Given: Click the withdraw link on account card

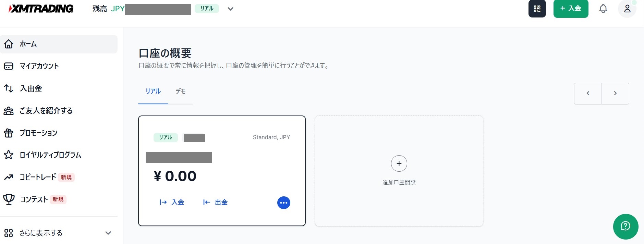Looking at the screenshot, I should [x=216, y=202].
